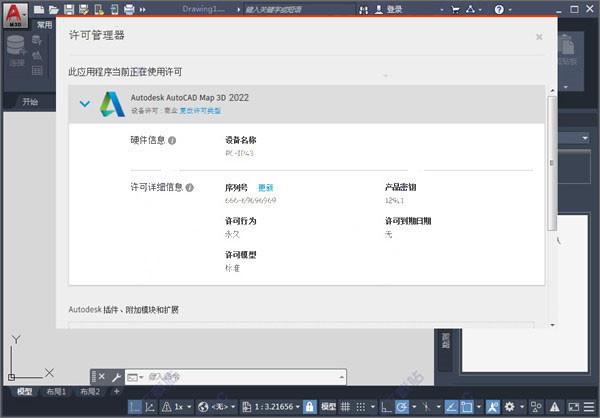Click the 更改许可类型 link
600x418 pixels.
tap(201, 110)
